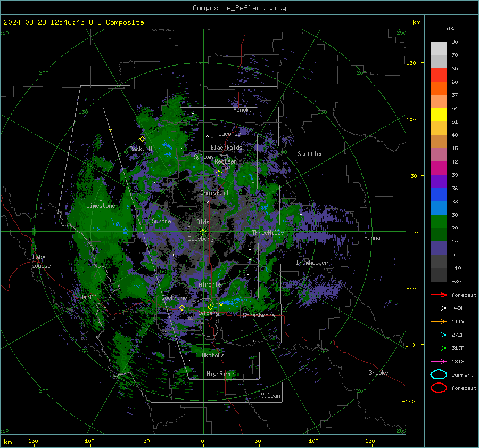Pick the bright green 30 dBZ swatch
Image resolution: width=479 pixels, height=448 pixels.
[439, 222]
